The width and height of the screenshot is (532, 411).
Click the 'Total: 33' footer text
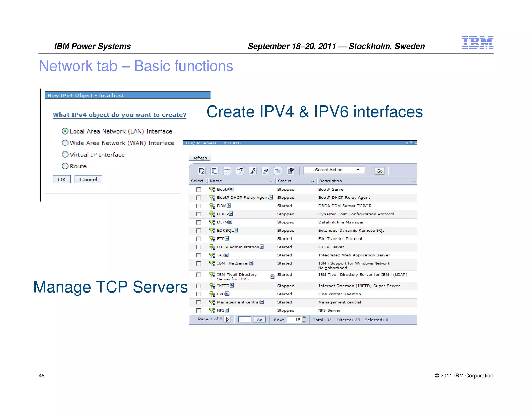click(x=322, y=320)
